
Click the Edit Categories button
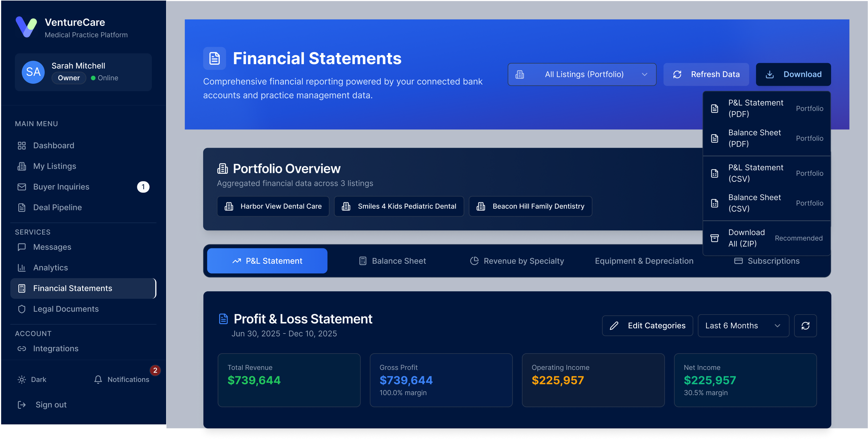(x=647, y=325)
